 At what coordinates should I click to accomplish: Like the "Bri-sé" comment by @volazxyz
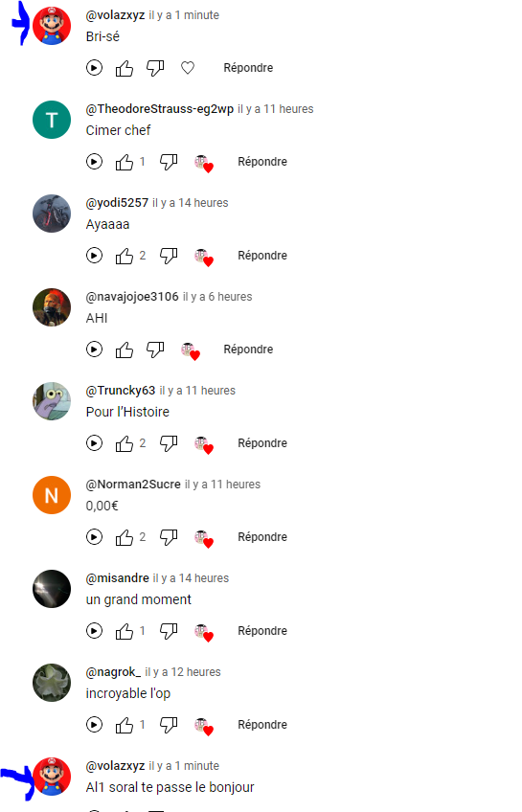coord(125,68)
